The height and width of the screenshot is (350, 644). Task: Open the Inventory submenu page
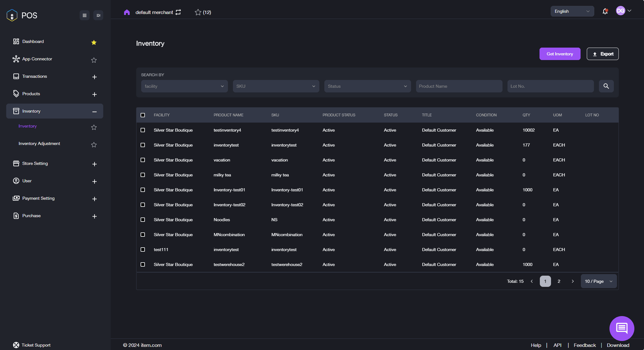click(27, 126)
